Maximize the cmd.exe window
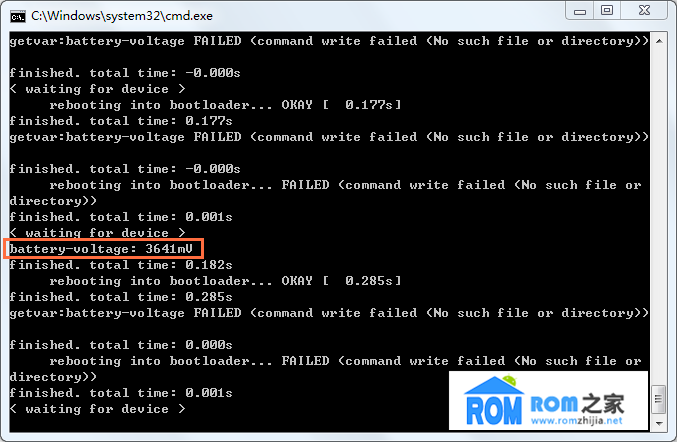 click(x=607, y=11)
